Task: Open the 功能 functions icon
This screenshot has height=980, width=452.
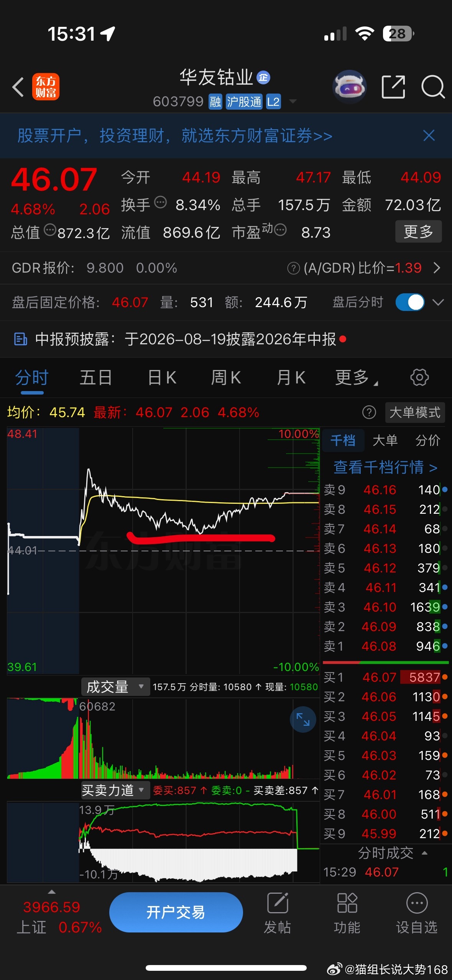Action: (x=347, y=903)
